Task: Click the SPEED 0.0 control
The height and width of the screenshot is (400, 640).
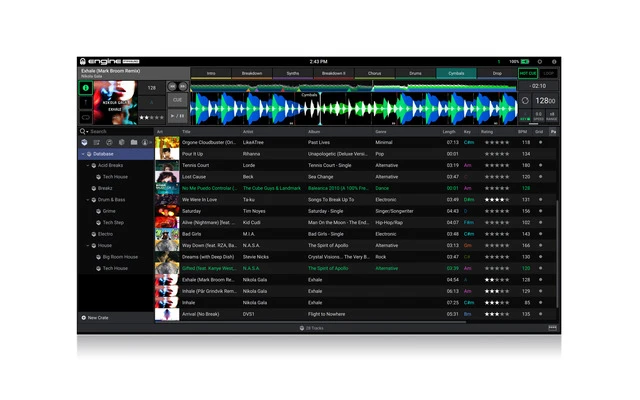Action: coord(538,116)
